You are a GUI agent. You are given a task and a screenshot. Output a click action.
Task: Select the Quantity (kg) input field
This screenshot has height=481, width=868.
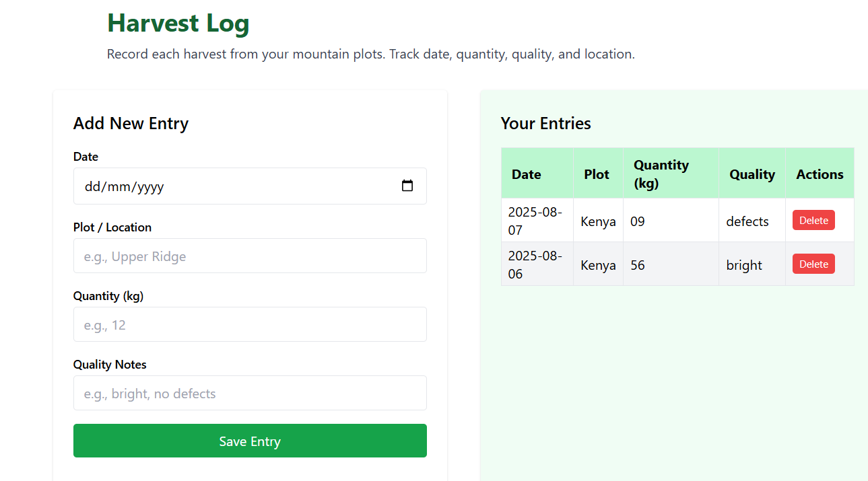coord(250,324)
